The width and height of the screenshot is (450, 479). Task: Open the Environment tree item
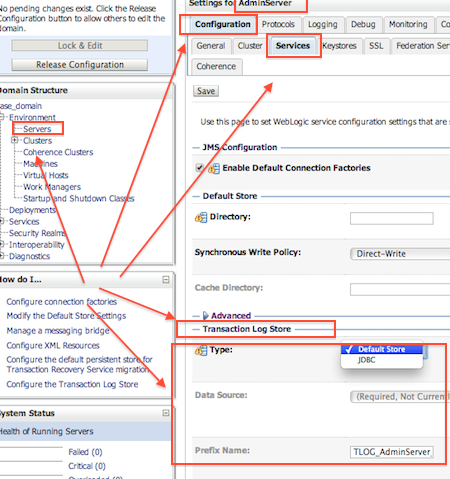[32, 117]
